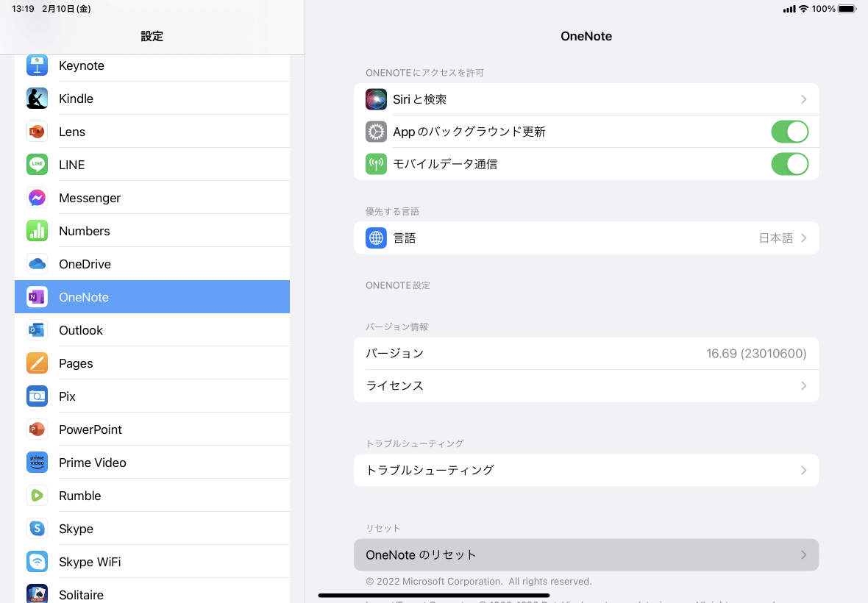Tap the OneDrive cloud icon

tap(37, 264)
